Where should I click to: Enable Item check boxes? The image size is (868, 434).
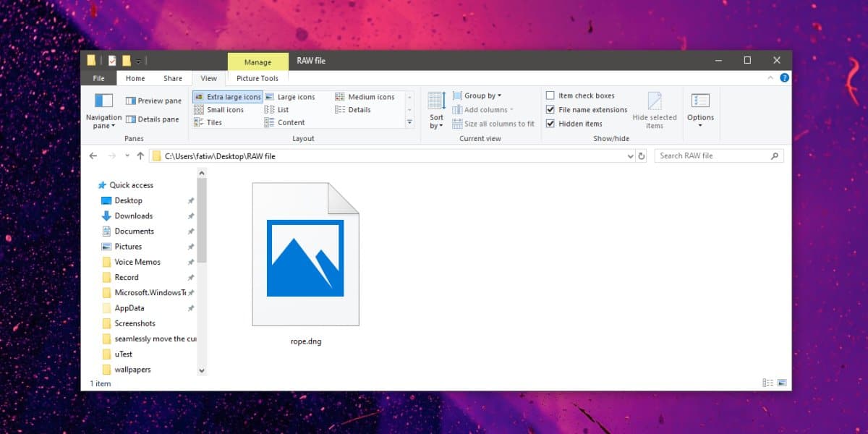pyautogui.click(x=580, y=95)
